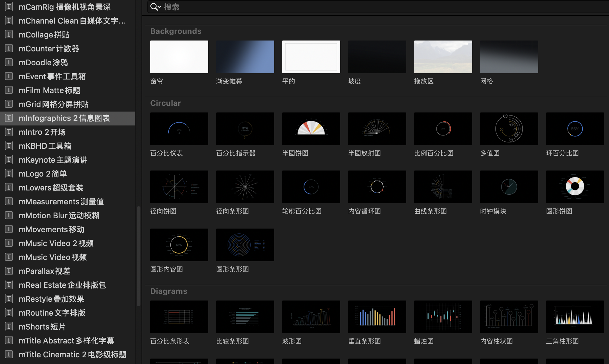The image size is (609, 364).
Task: Open mKBHD 工具箱 category
Action: pyautogui.click(x=67, y=146)
